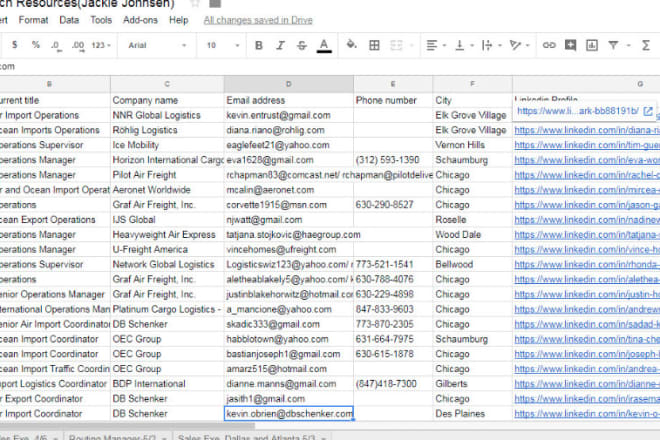
Task: Open the borders menu
Action: tap(374, 45)
